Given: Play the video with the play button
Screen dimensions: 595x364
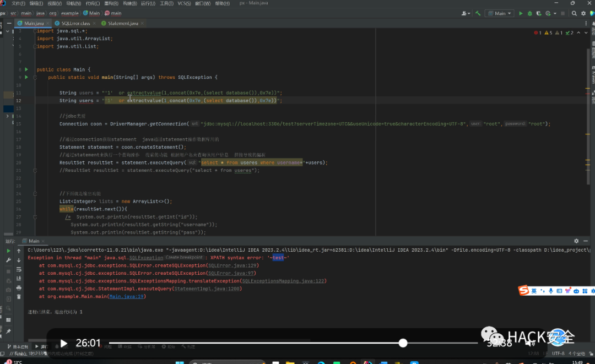Looking at the screenshot, I should [x=64, y=344].
